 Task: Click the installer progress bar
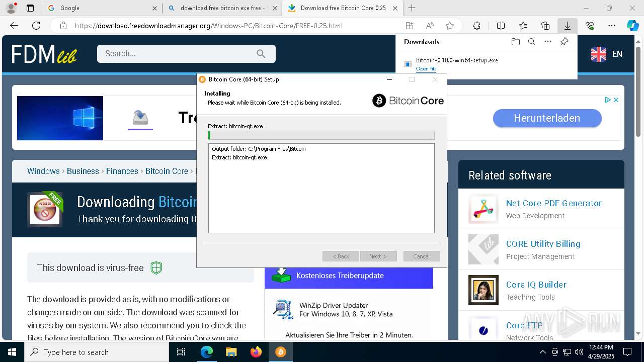(321, 135)
